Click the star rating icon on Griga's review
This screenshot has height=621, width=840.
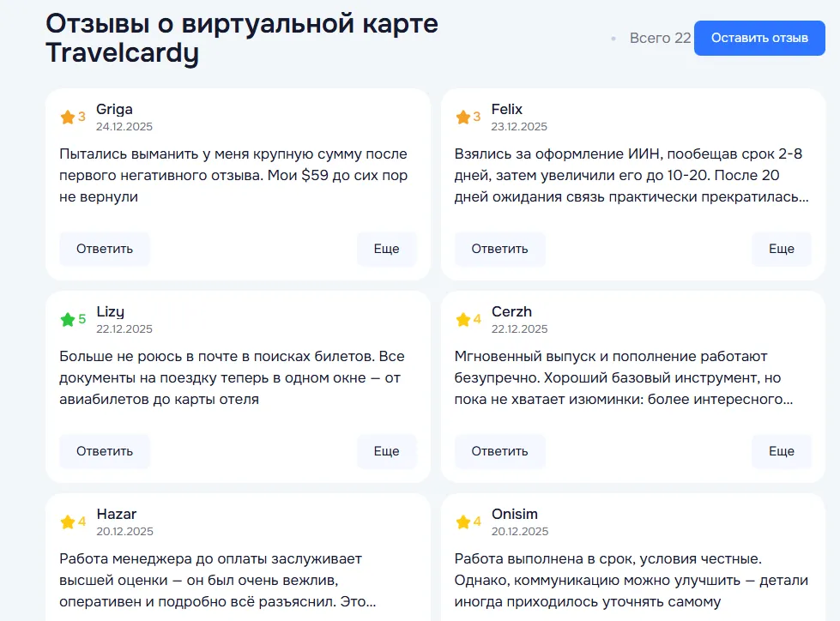68,118
